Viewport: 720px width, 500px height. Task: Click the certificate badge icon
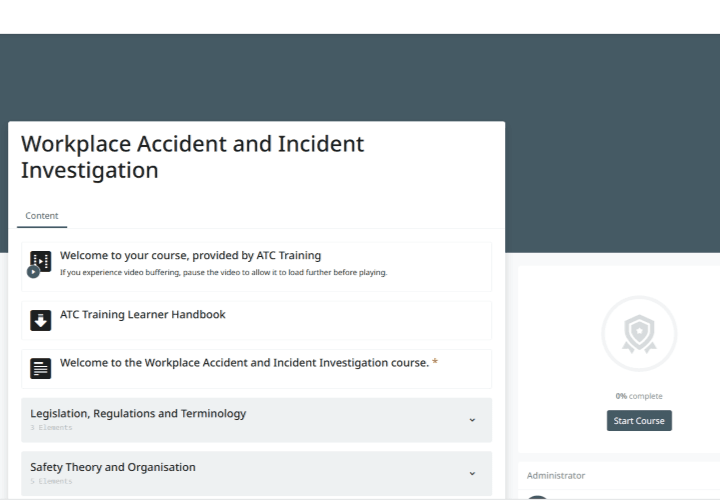point(639,333)
